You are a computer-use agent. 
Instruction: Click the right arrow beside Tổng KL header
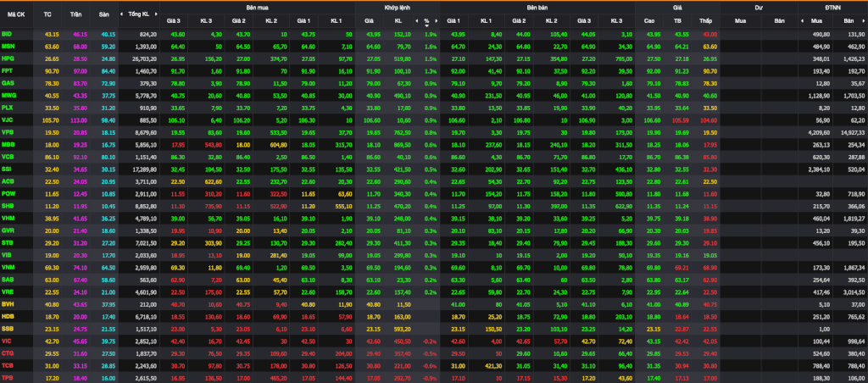click(157, 14)
